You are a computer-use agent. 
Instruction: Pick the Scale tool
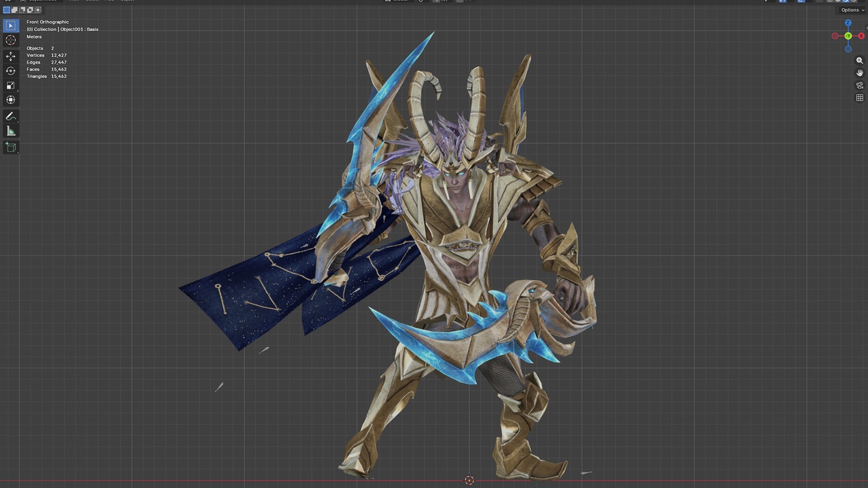(x=10, y=85)
